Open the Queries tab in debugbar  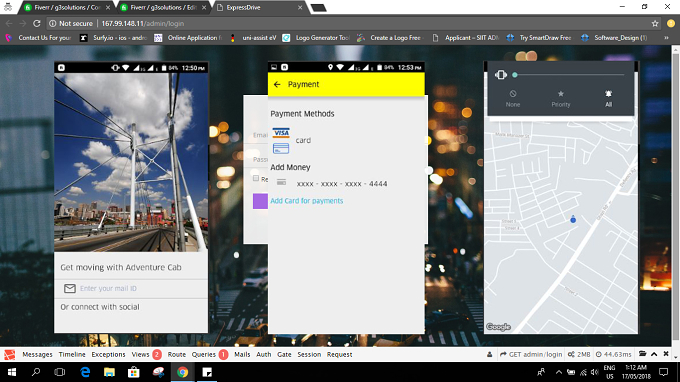pos(209,355)
